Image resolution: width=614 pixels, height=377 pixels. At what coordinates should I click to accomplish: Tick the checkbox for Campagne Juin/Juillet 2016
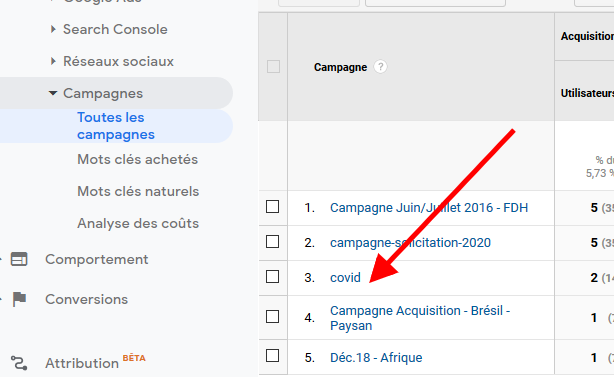[x=273, y=206]
